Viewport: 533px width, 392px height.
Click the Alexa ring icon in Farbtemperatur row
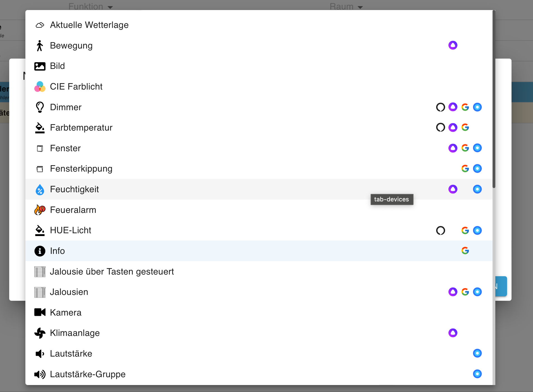point(441,128)
